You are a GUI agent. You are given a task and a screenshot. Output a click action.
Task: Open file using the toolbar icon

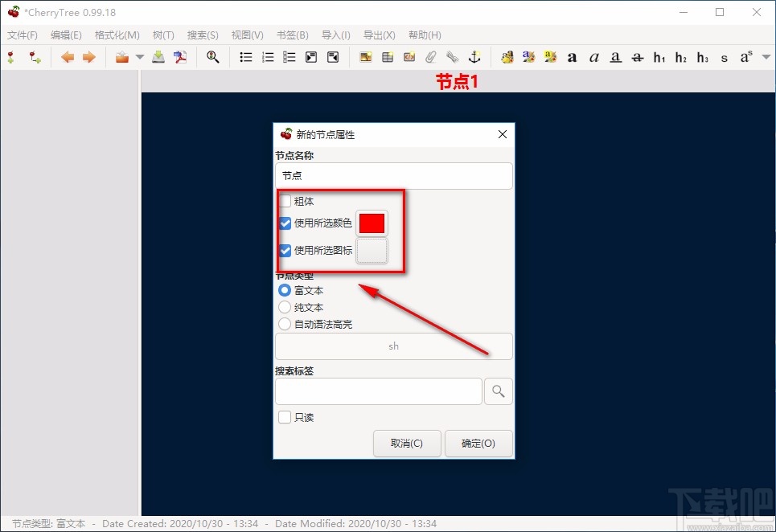coord(121,57)
